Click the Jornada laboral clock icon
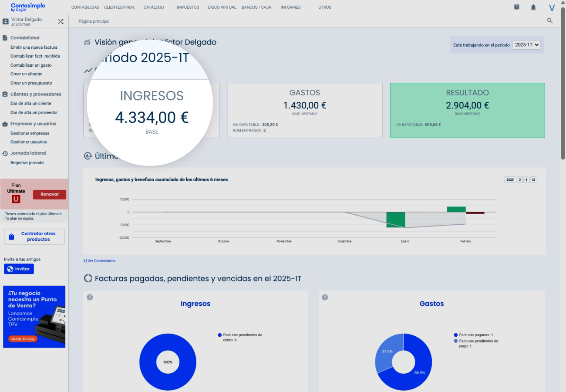 tap(5, 153)
